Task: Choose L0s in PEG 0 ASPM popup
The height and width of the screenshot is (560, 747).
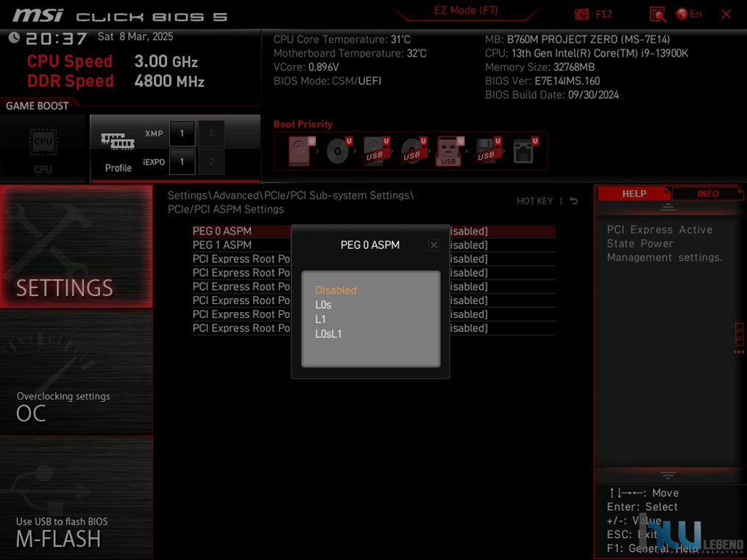Action: click(323, 305)
